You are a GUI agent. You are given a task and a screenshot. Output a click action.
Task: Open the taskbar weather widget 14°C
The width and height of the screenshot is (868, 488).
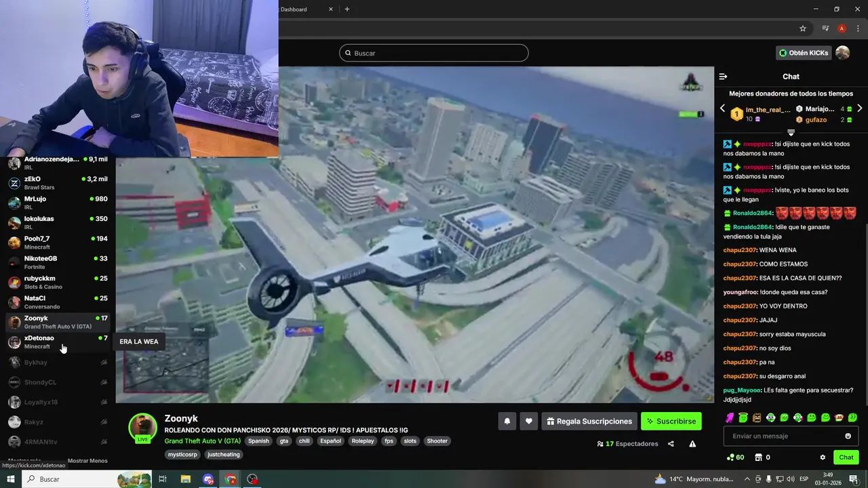pos(694,479)
